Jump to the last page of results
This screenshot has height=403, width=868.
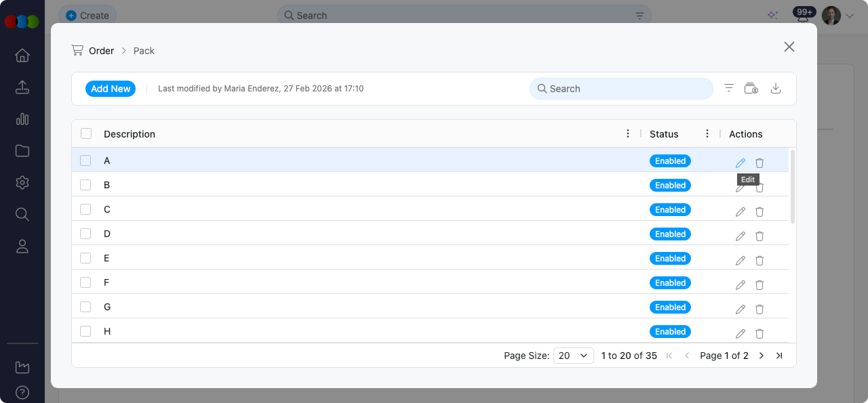coord(779,356)
